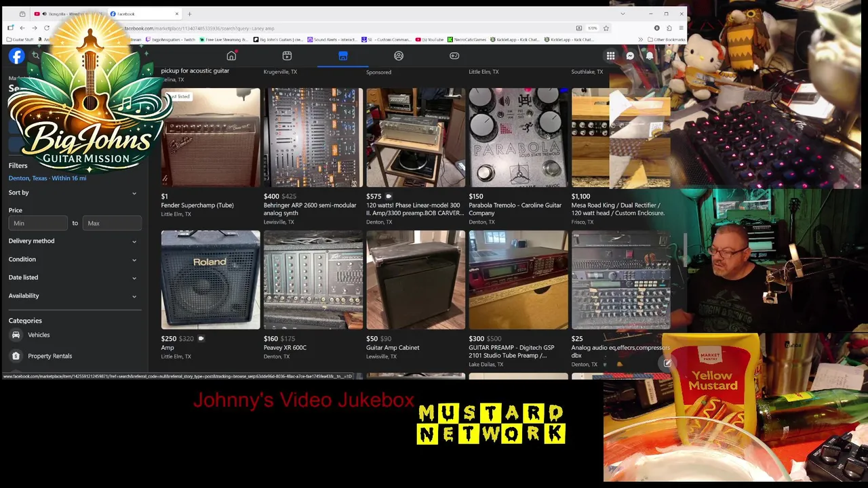Open the Free Live Streaming bookmark
The width and height of the screenshot is (868, 488).
pos(224,39)
